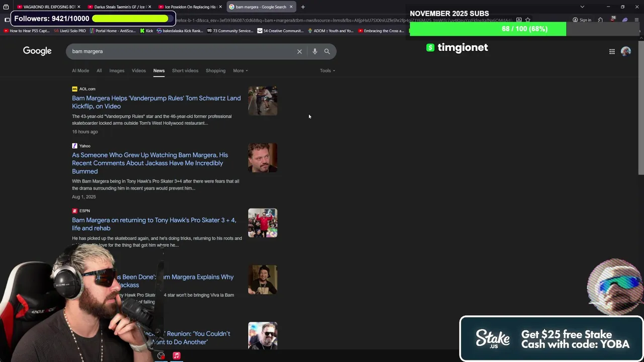This screenshot has width=644, height=362.
Task: Click the pink music app icon at bottom
Action: coord(177,356)
